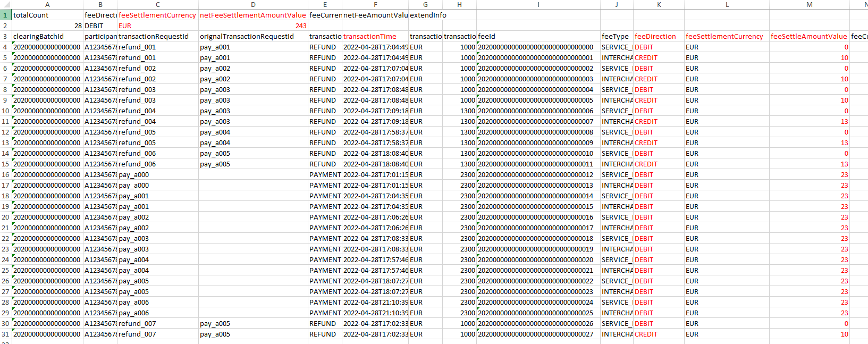Click timestamp 2022-04-28T21:10:39 in row 28
This screenshot has width=868, height=344.
click(375, 302)
